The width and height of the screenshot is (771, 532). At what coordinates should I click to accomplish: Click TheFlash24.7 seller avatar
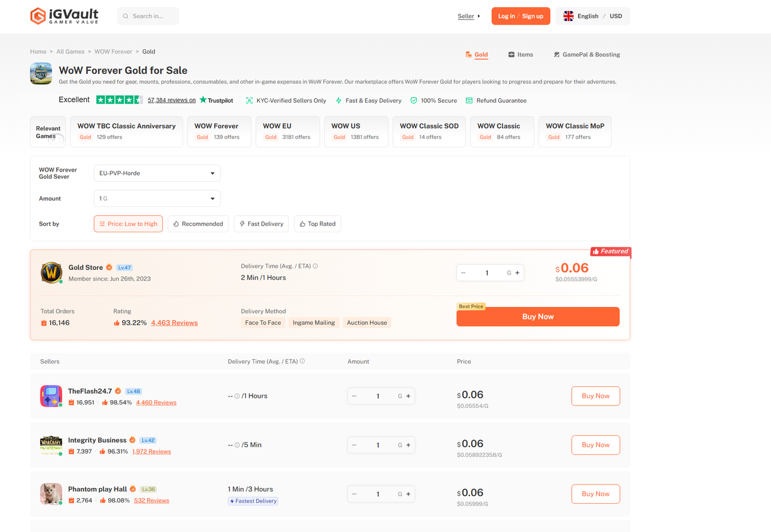(51, 396)
